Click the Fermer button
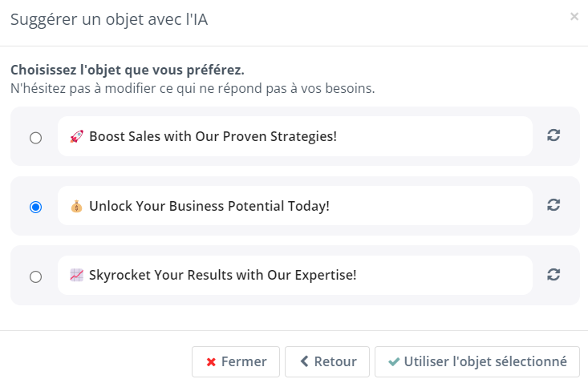588x379 pixels. pos(236,362)
